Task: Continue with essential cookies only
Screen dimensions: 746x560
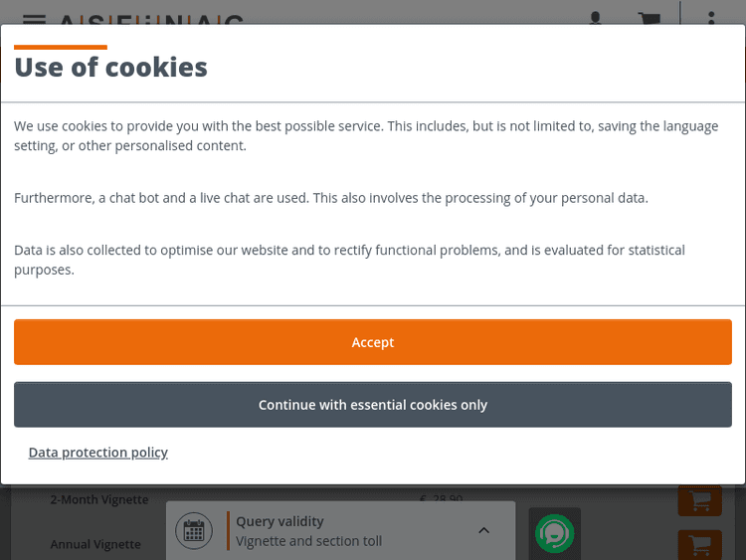Action: click(373, 405)
